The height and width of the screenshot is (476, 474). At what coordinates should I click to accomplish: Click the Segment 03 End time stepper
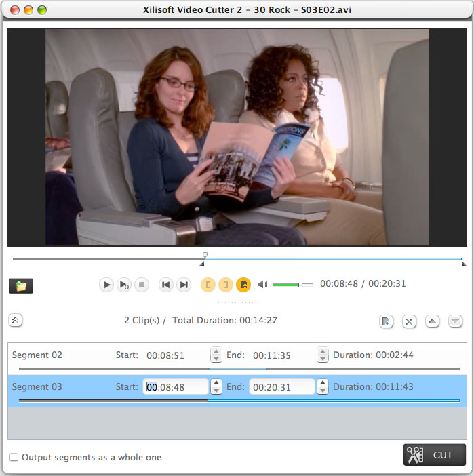(x=323, y=386)
